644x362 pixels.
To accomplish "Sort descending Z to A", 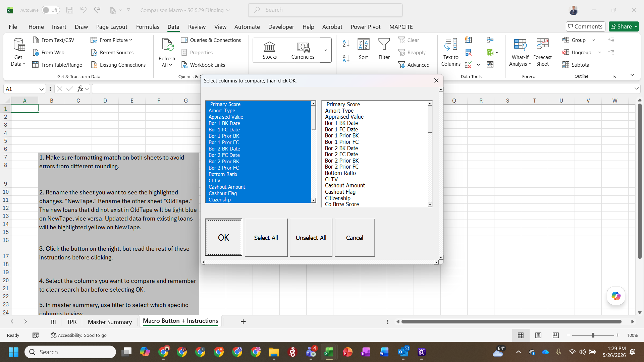I will 346,58.
